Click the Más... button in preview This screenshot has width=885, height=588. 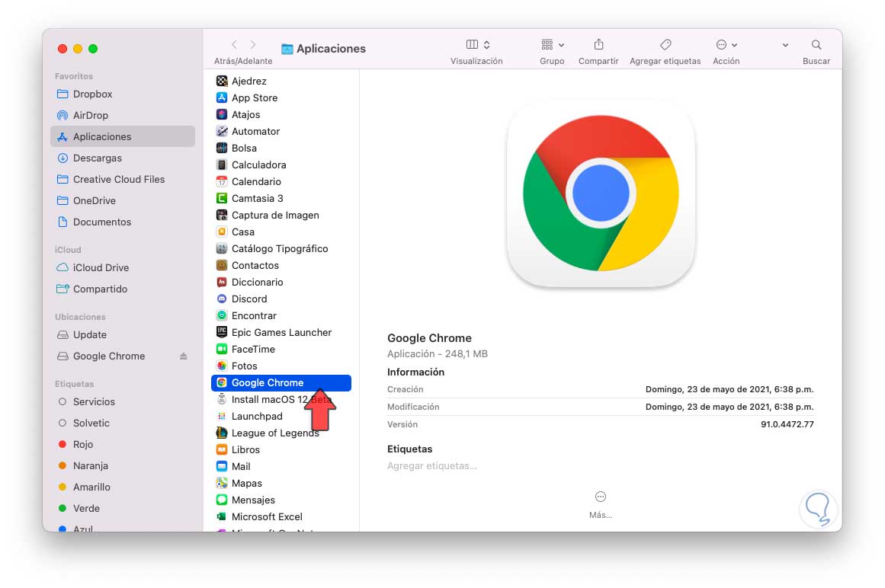click(x=601, y=504)
